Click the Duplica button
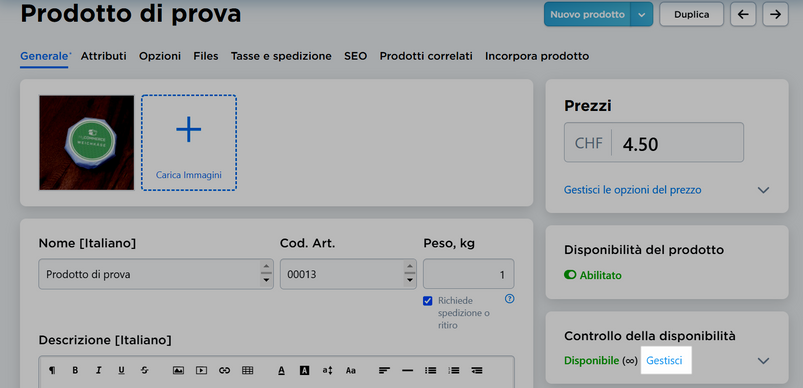This screenshot has width=803, height=388. pos(691,14)
